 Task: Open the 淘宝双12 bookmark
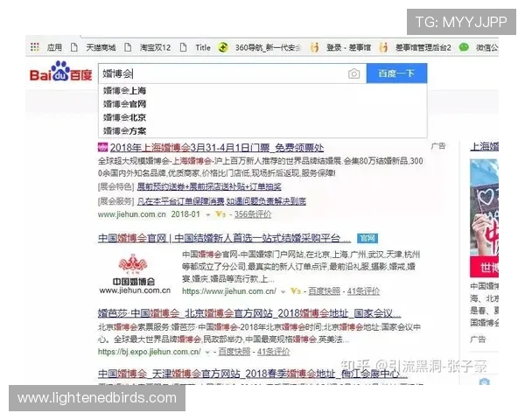155,47
